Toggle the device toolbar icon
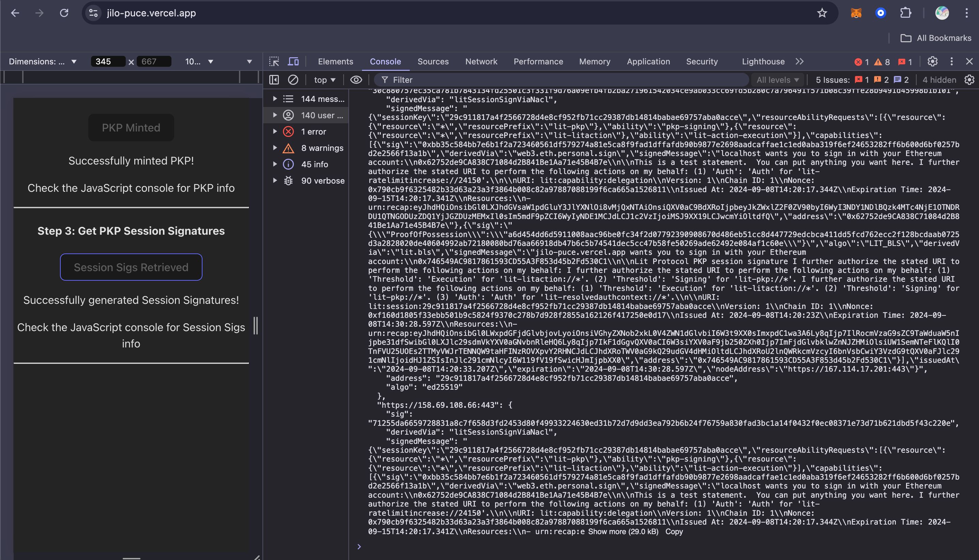Screen dimensions: 979x560 (293, 62)
